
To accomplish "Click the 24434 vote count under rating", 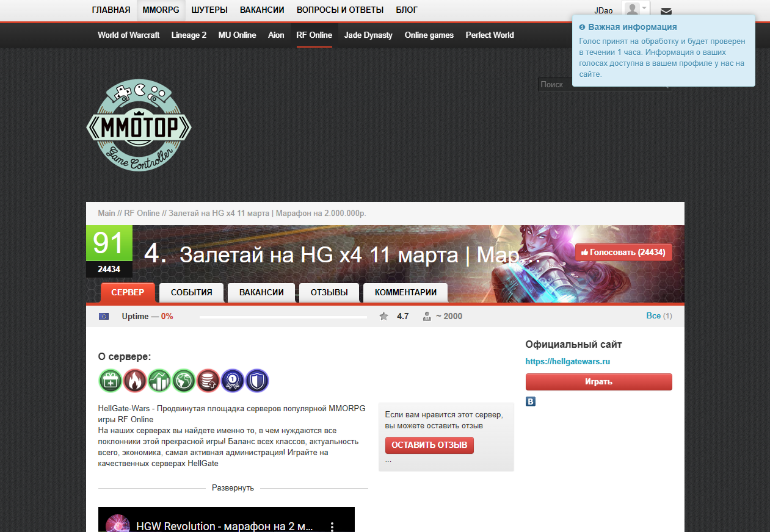I will [x=109, y=270].
